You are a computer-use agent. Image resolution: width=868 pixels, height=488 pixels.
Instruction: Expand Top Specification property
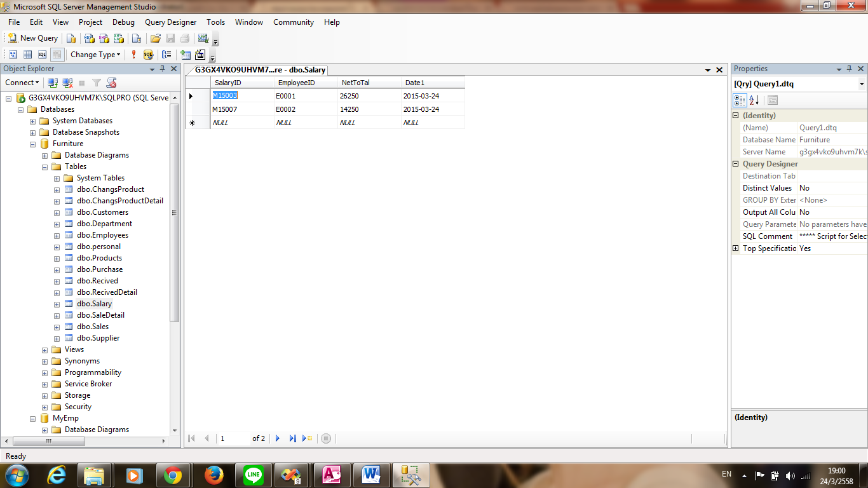coord(736,248)
